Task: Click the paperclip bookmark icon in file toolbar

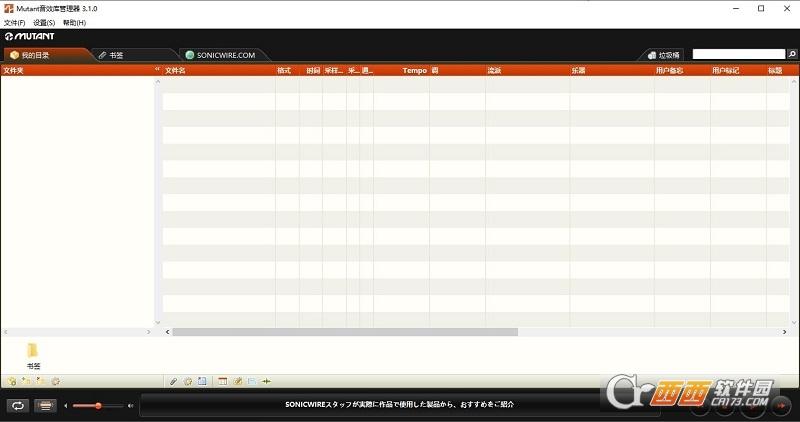Action: tap(173, 381)
